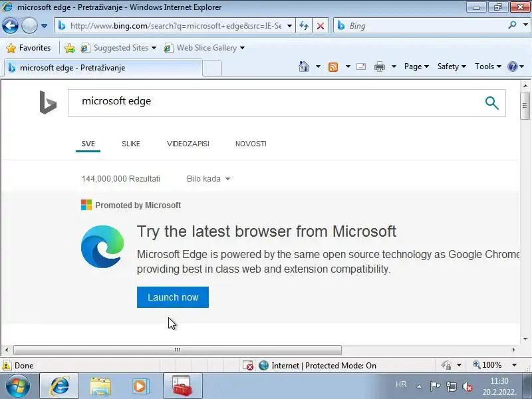532x399 pixels.
Task: Click the vertical scrollbar down arrow
Action: click(x=525, y=338)
